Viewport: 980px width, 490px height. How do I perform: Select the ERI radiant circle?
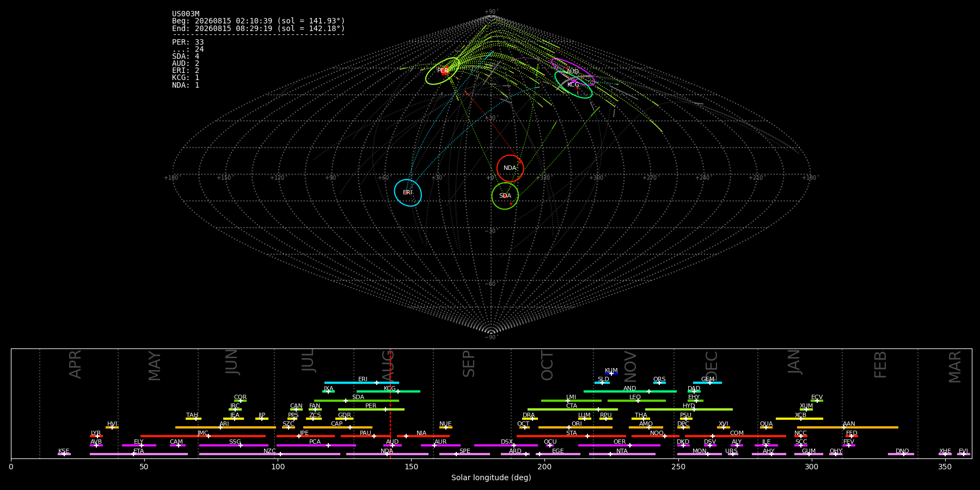point(408,193)
